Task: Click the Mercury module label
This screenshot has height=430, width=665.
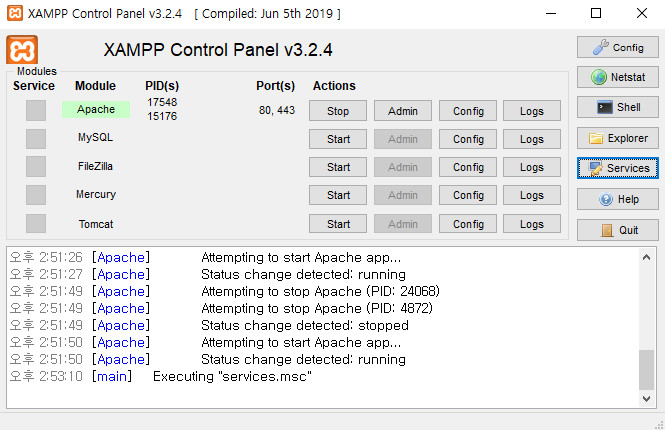Action: [96, 194]
